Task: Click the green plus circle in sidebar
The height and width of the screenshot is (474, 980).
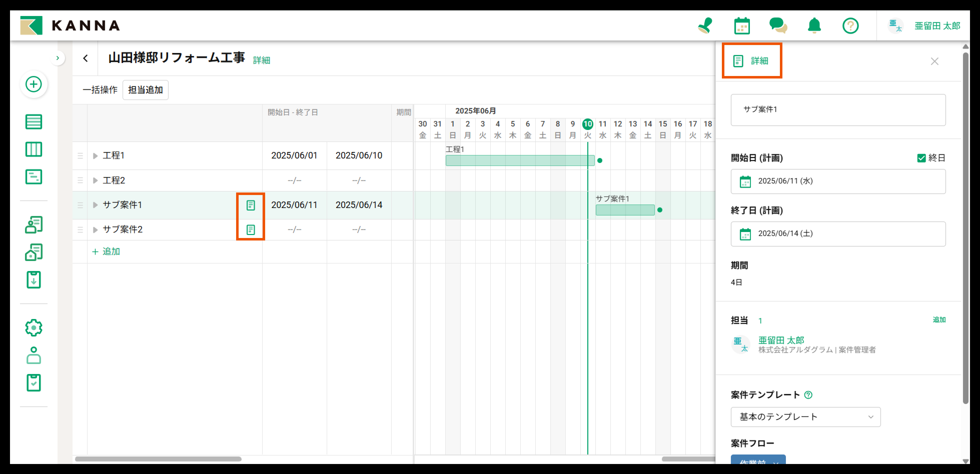Action: click(34, 84)
